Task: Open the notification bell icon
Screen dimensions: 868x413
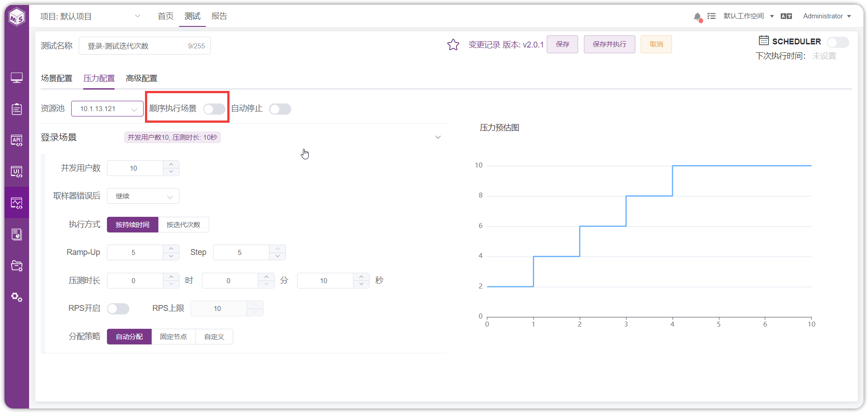Action: (x=698, y=17)
